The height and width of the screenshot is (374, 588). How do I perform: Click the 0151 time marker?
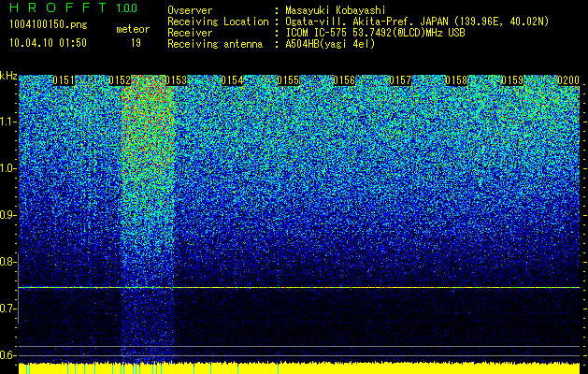click(x=64, y=80)
